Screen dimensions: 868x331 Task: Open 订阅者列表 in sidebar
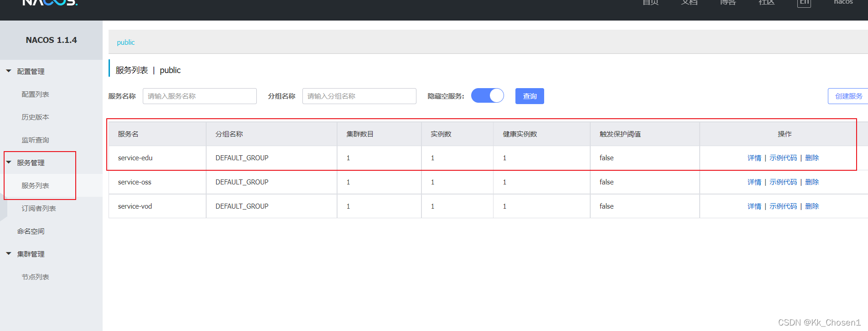(39, 208)
